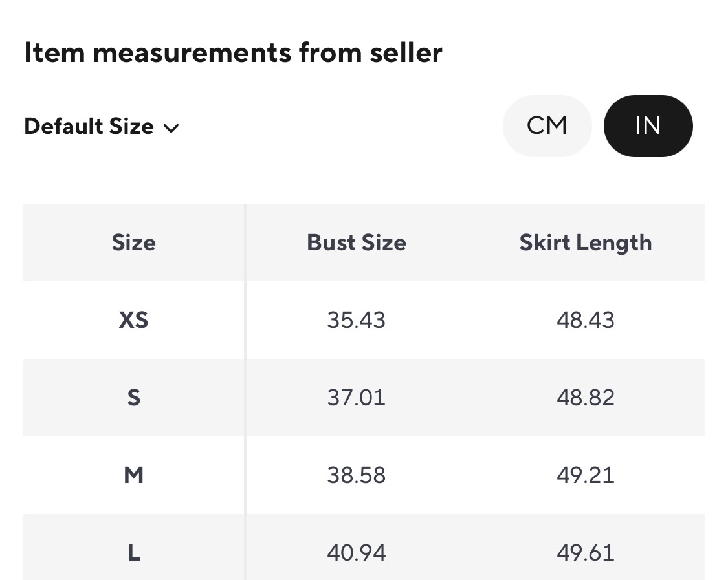728x580 pixels.
Task: Click the chevron next to Default Size
Action: (x=171, y=128)
